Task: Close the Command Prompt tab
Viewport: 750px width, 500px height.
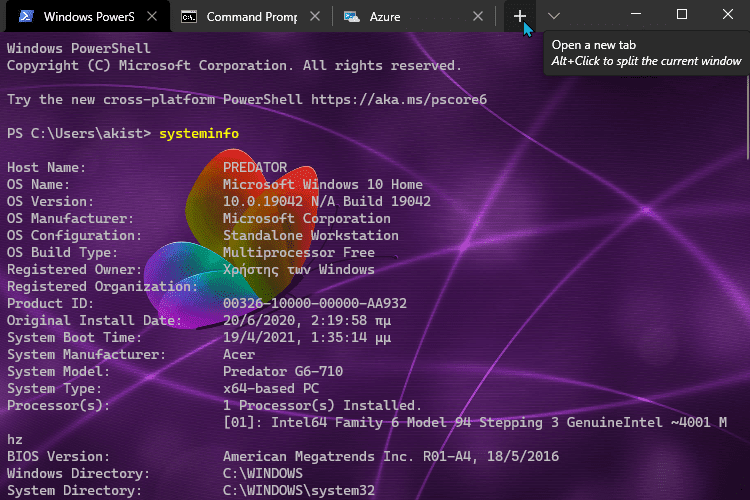Action: coord(315,16)
